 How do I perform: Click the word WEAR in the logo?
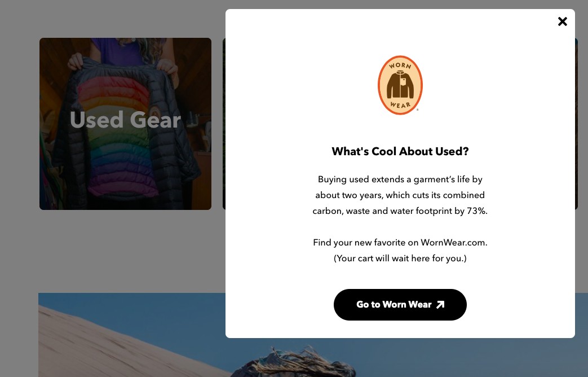tap(400, 105)
